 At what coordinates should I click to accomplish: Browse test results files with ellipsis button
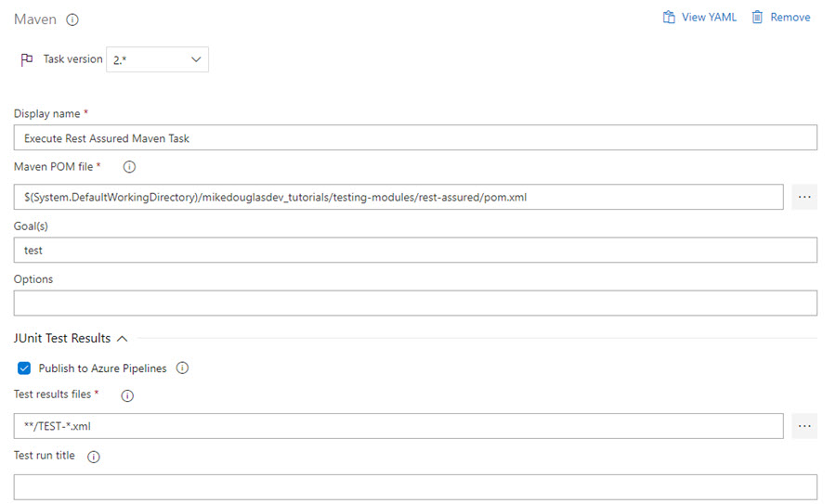tap(804, 426)
